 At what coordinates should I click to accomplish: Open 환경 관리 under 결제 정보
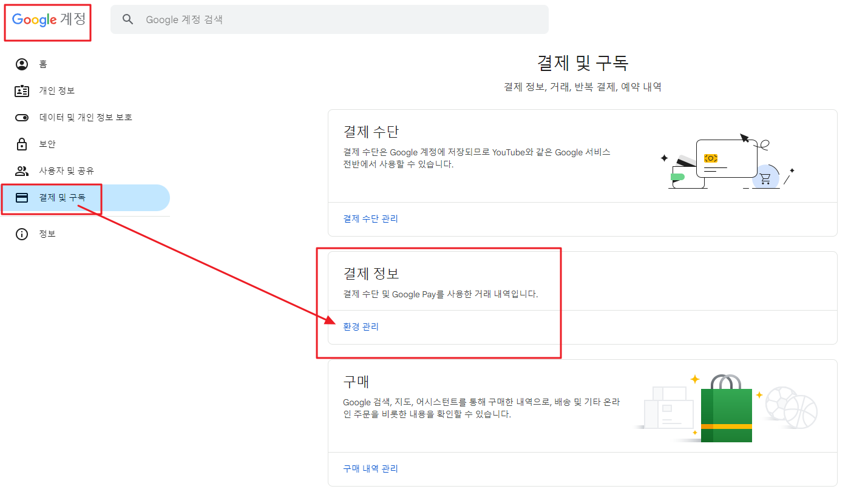[x=361, y=326]
